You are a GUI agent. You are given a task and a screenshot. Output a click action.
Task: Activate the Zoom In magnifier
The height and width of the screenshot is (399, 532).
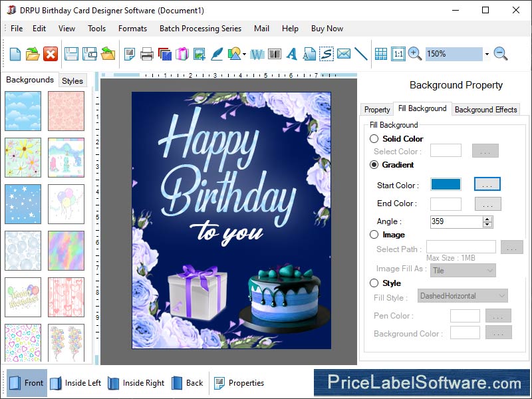tap(413, 54)
